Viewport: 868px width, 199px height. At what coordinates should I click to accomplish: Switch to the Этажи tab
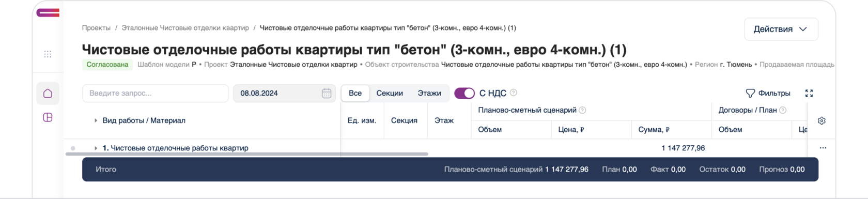click(429, 93)
